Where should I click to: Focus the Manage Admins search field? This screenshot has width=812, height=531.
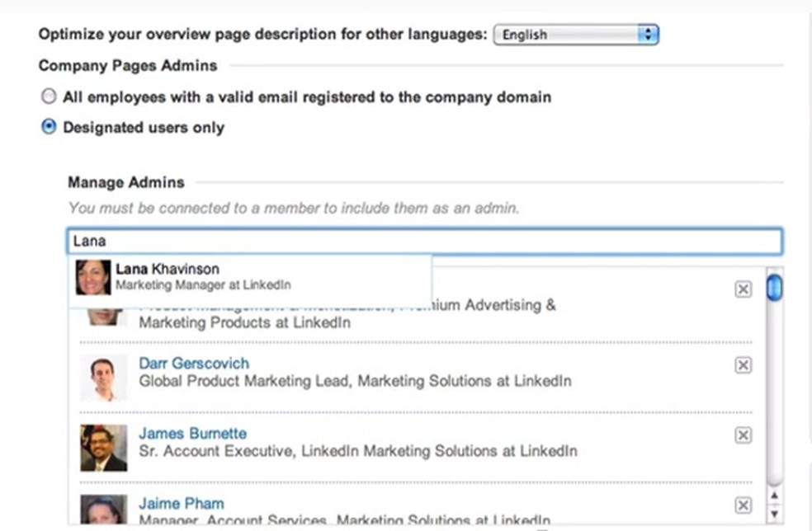pyautogui.click(x=423, y=242)
